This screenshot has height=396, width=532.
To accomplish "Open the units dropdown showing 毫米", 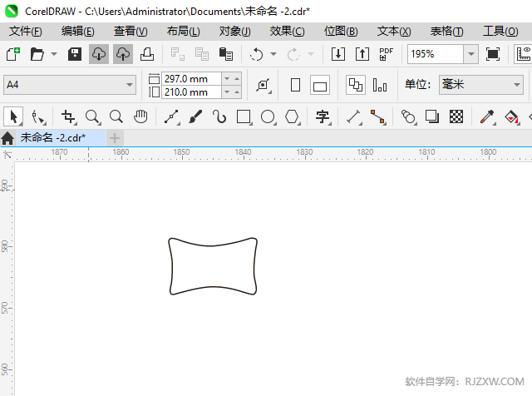I will tap(481, 85).
